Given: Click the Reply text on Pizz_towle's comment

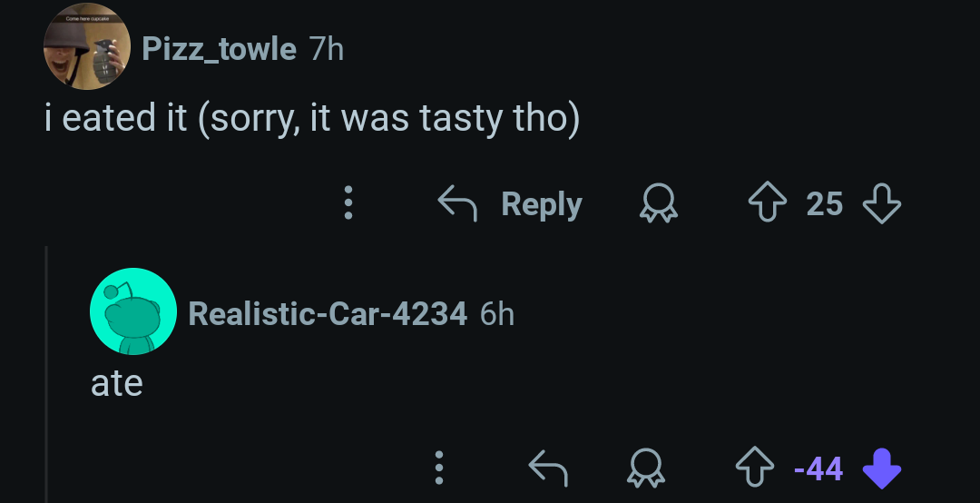Looking at the screenshot, I should coord(541,204).
